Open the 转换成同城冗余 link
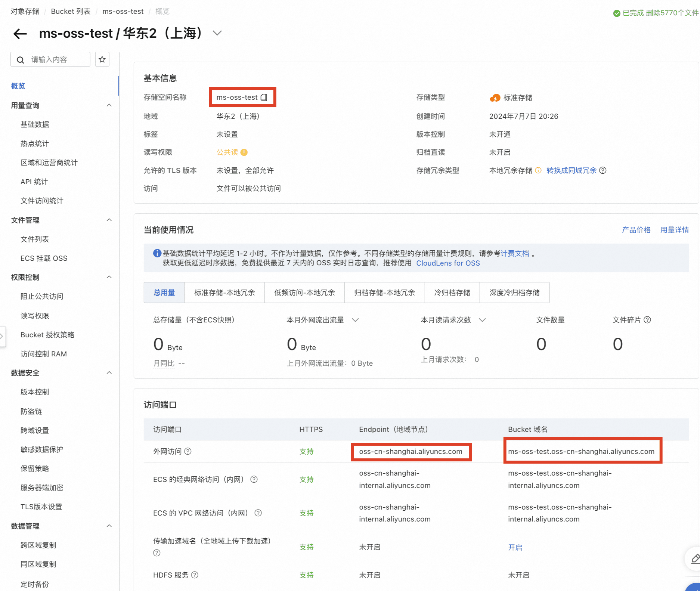The width and height of the screenshot is (700, 591). pos(572,170)
